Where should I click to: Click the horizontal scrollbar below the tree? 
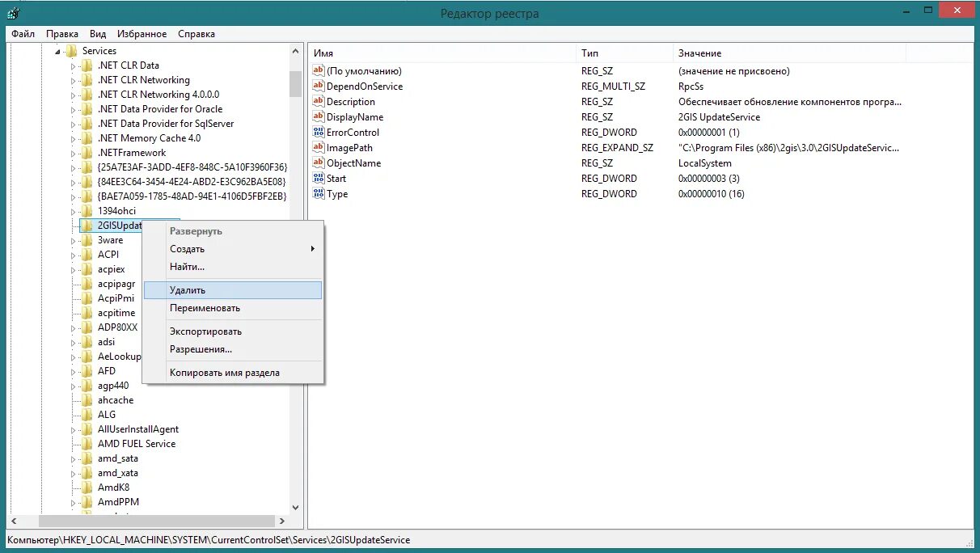154,521
